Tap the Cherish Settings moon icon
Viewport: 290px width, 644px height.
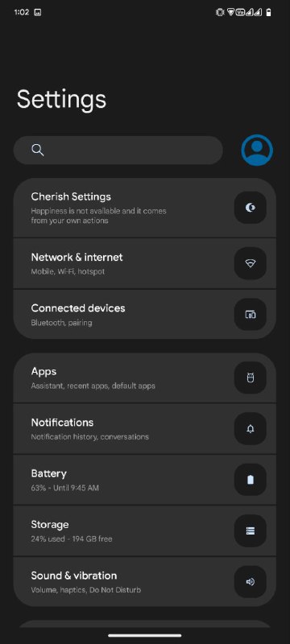251,208
